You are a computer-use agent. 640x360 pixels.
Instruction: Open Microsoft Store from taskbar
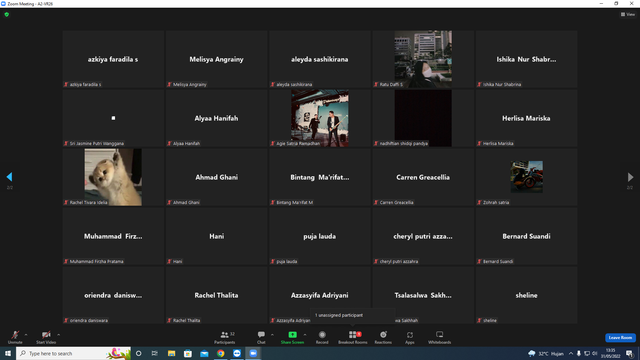(x=188, y=353)
